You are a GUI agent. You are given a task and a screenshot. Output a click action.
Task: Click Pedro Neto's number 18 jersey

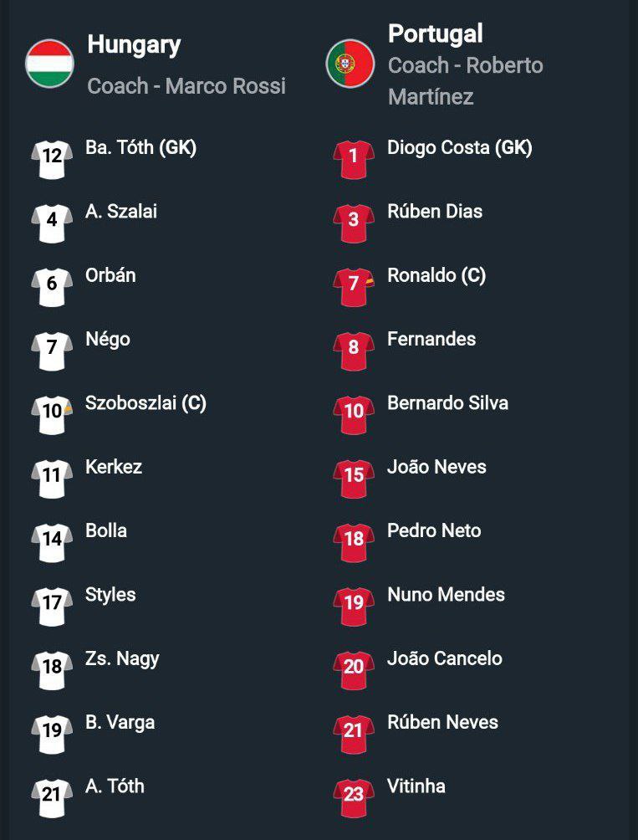[354, 539]
